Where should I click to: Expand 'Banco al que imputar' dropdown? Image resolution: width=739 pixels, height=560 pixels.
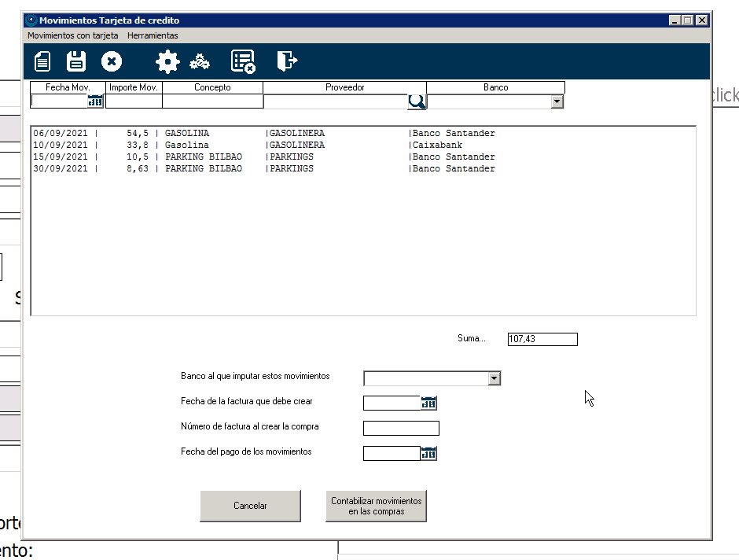point(494,379)
